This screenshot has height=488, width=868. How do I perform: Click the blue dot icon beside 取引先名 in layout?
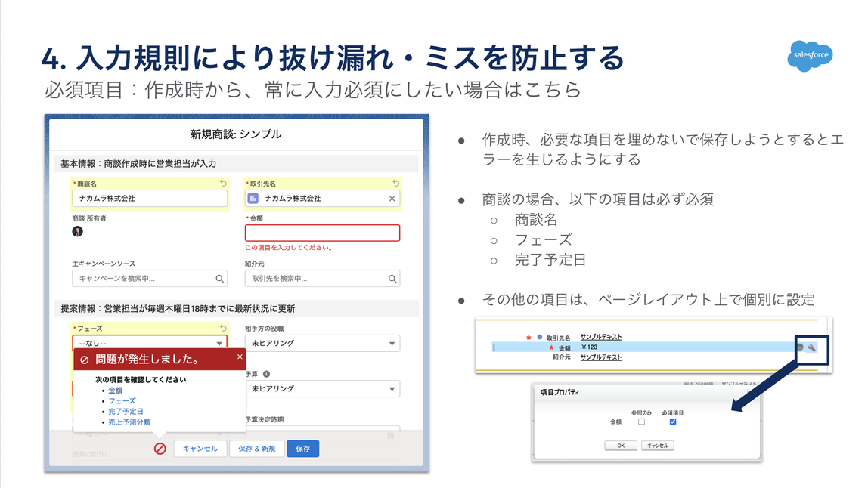[540, 337]
